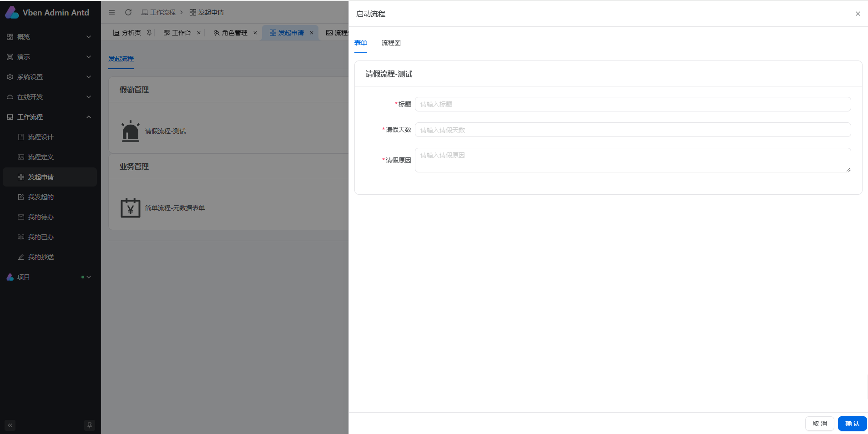This screenshot has width=868, height=434.
Task: Toggle the sidebar menu hamburger icon
Action: (112, 12)
